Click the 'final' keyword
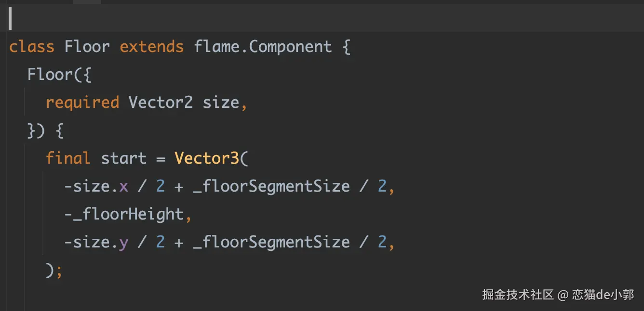The width and height of the screenshot is (644, 311). point(68,158)
